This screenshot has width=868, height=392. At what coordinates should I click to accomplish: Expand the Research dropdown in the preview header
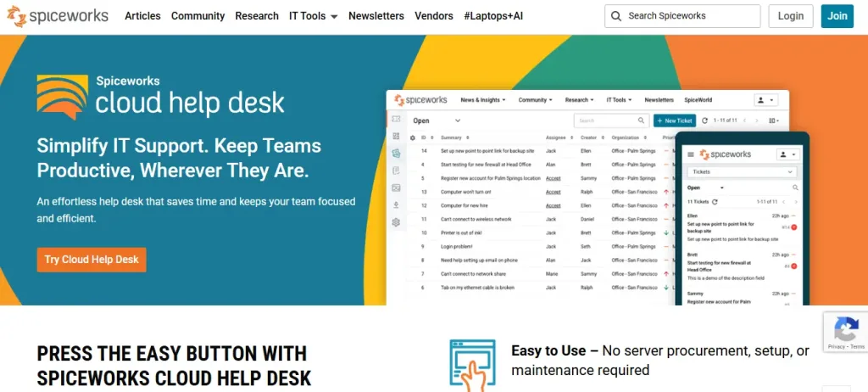click(579, 100)
